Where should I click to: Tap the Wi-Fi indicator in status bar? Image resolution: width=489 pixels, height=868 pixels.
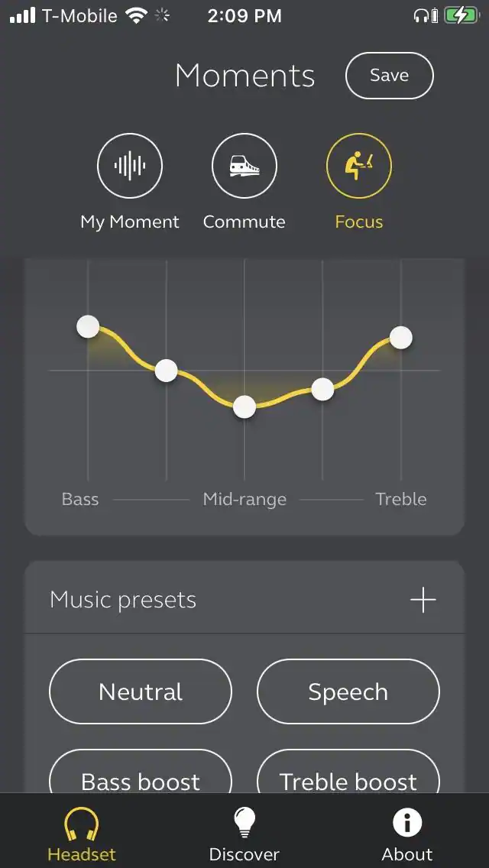[x=137, y=15]
